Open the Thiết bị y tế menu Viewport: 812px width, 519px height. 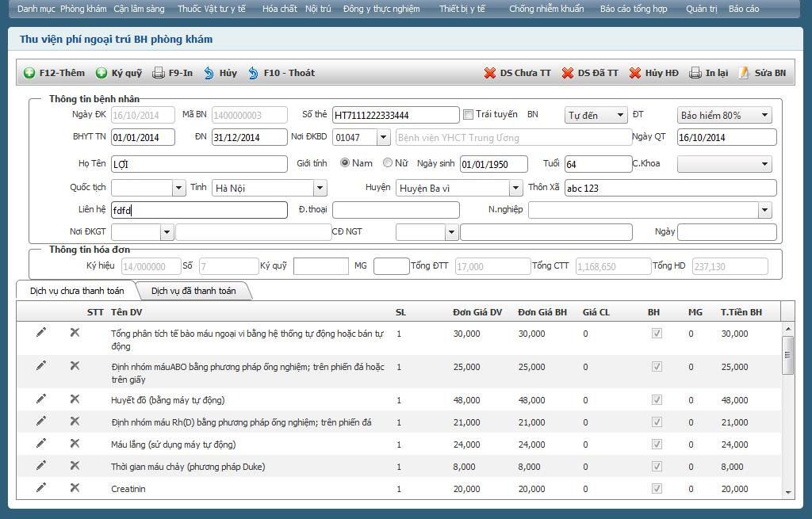coord(462,9)
